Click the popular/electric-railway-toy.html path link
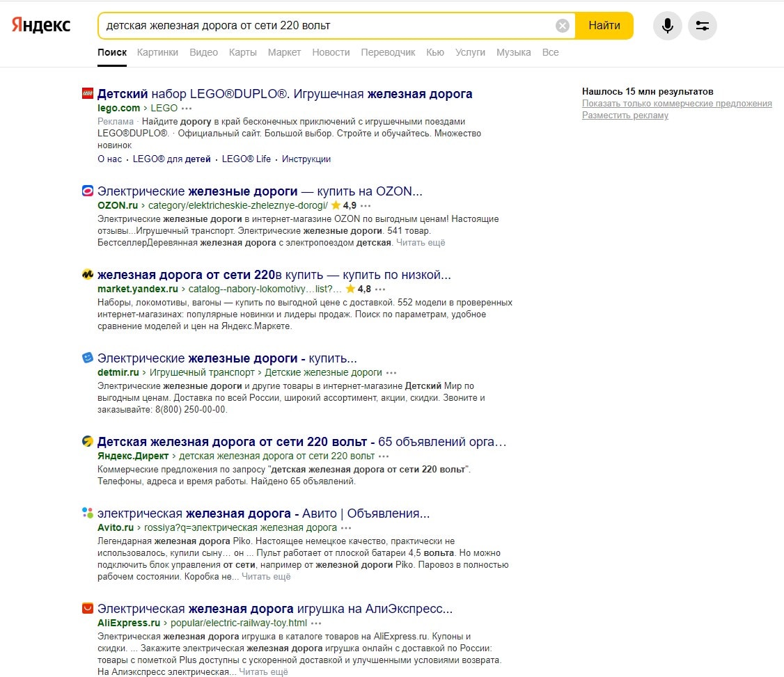Viewport: 784px width, 677px height. click(x=239, y=623)
